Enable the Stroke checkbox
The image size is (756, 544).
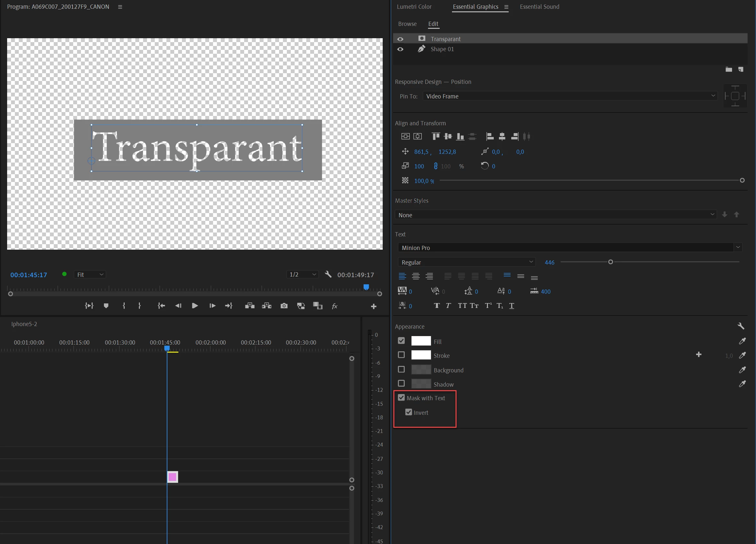coord(401,355)
